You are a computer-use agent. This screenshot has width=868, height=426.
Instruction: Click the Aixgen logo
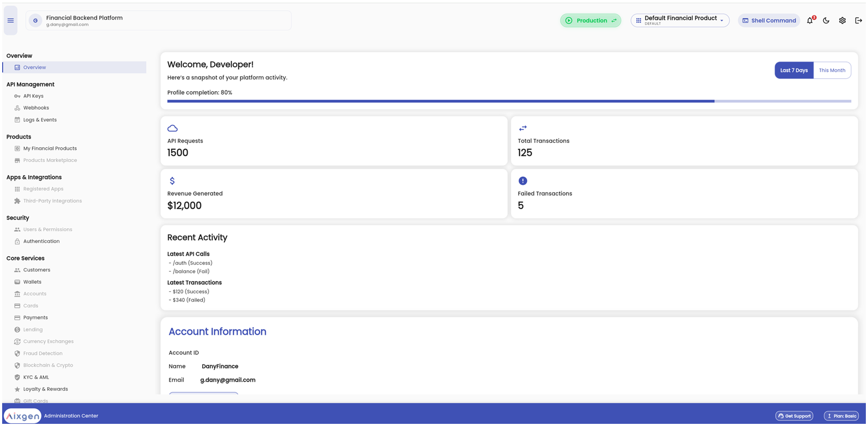tap(22, 416)
